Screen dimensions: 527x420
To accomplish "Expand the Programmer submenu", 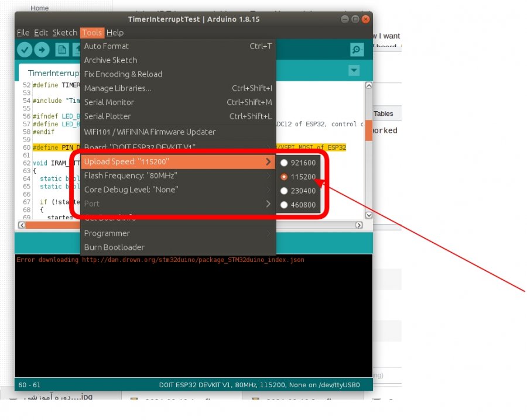I will click(178, 233).
